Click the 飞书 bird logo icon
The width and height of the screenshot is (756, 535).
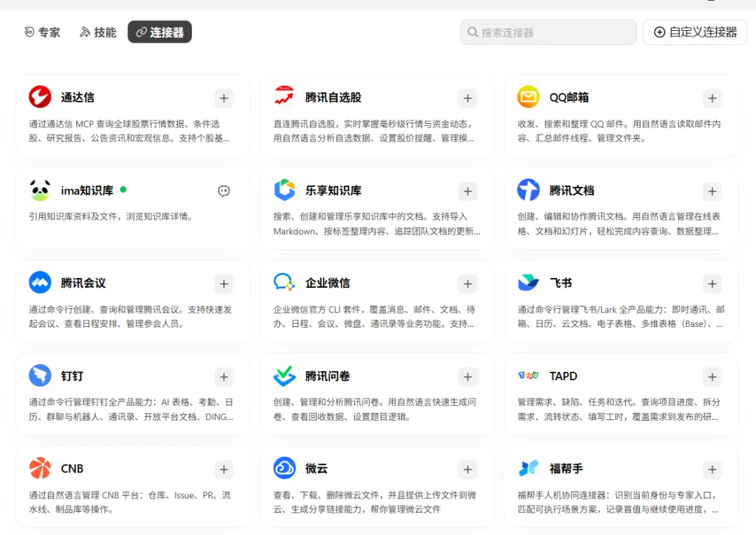pyautogui.click(x=528, y=283)
